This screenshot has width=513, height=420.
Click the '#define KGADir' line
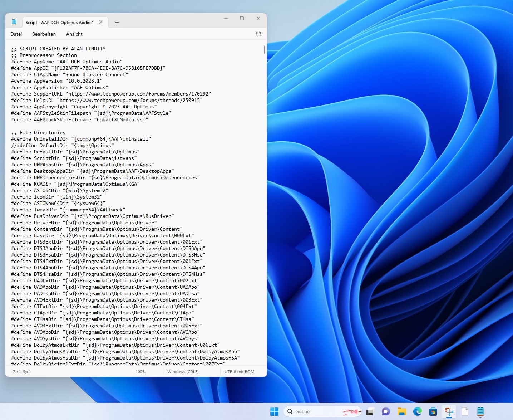(x=75, y=184)
